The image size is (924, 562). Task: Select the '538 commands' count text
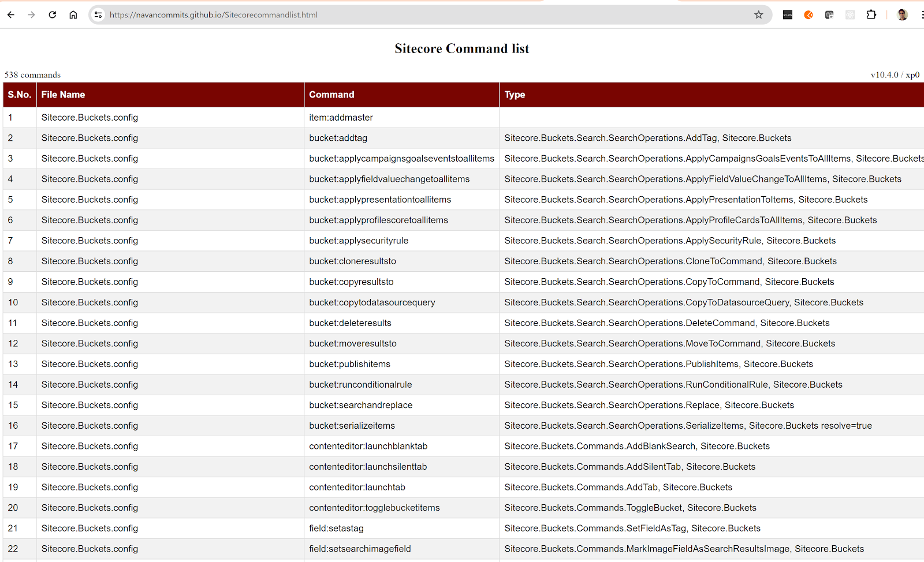point(32,75)
